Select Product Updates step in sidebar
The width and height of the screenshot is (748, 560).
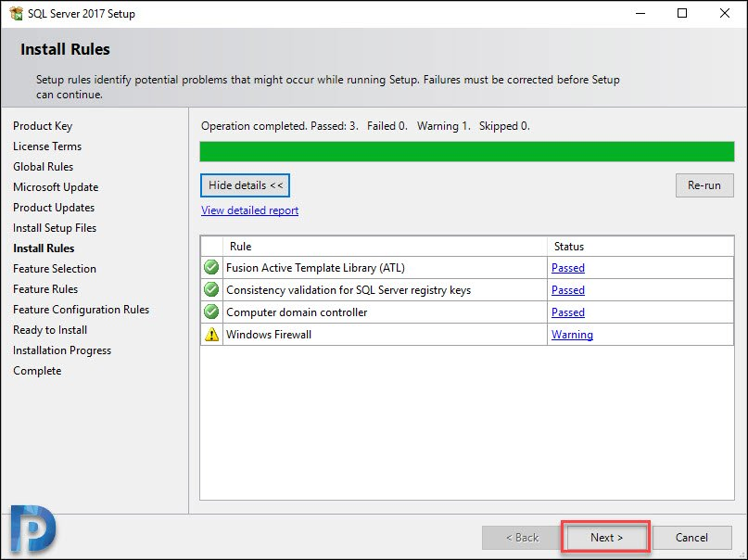pos(54,208)
